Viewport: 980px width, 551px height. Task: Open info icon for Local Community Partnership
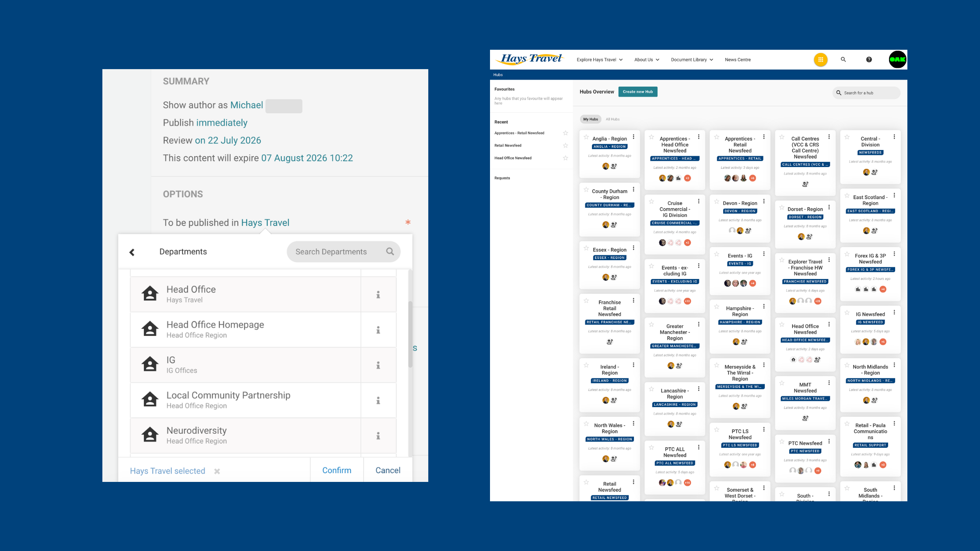point(378,401)
